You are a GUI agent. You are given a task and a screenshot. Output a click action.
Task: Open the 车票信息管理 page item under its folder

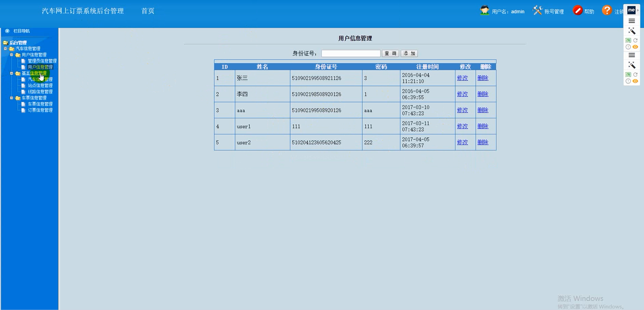click(x=40, y=104)
